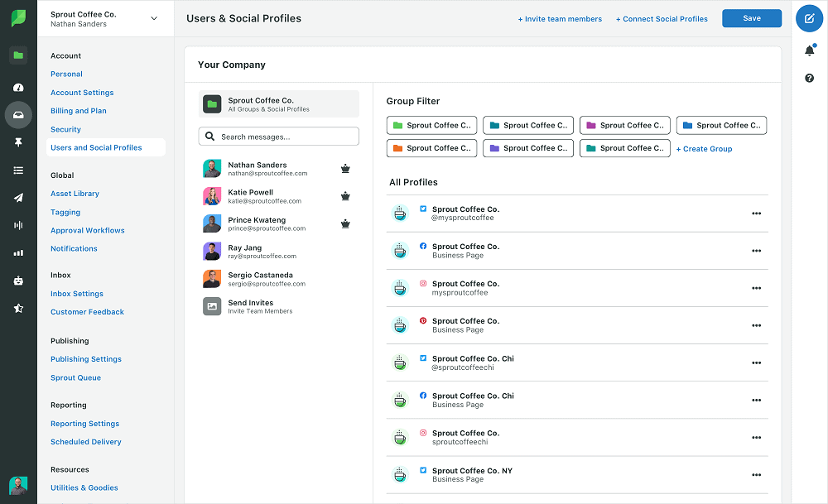The image size is (828, 504).
Task: Open the dashboard gauge icon in left rail
Action: 18,87
